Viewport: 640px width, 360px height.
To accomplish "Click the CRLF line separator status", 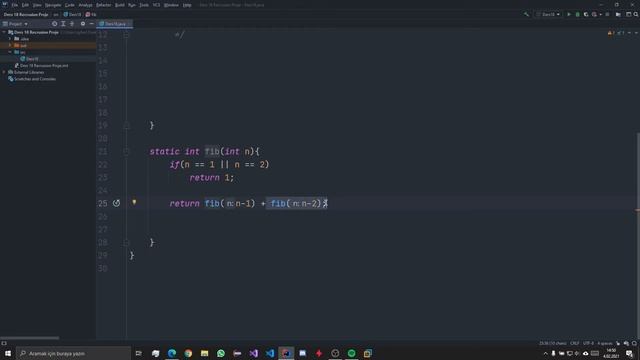I will coord(574,343).
